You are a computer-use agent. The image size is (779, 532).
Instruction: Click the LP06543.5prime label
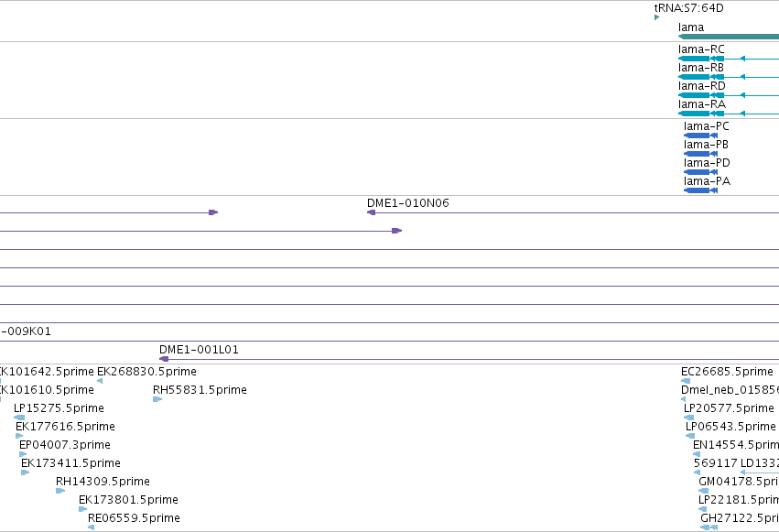click(x=730, y=427)
